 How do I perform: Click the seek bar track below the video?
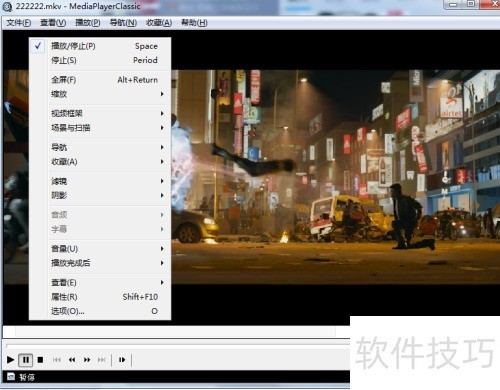(177, 346)
